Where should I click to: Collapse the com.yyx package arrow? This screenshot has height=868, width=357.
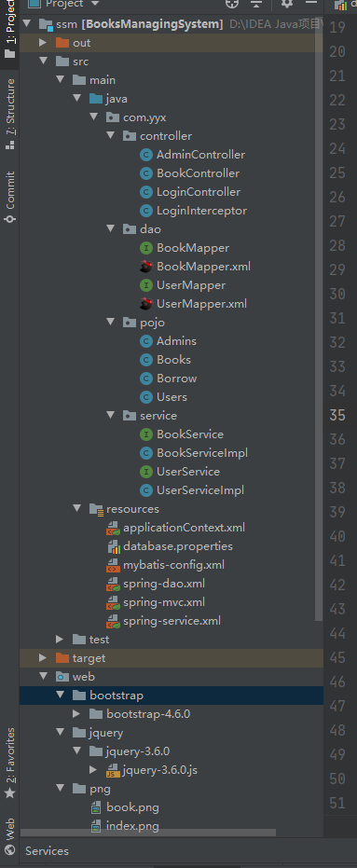tap(93, 117)
